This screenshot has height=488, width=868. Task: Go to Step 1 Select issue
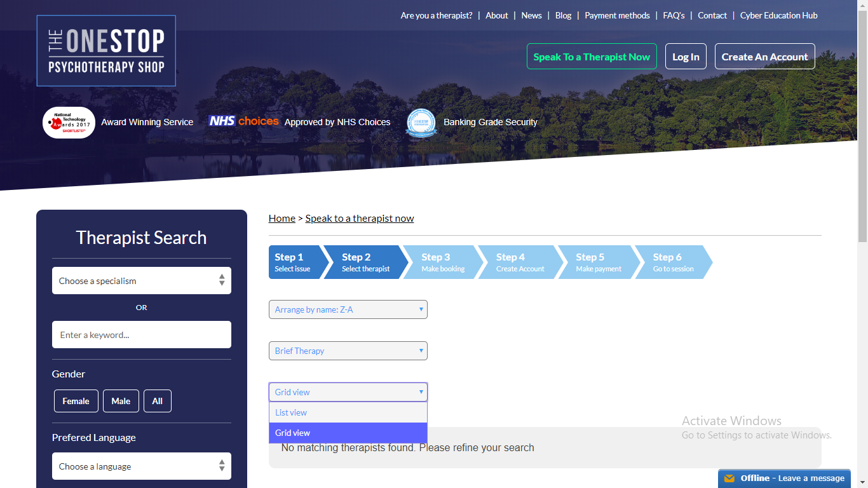click(294, 262)
